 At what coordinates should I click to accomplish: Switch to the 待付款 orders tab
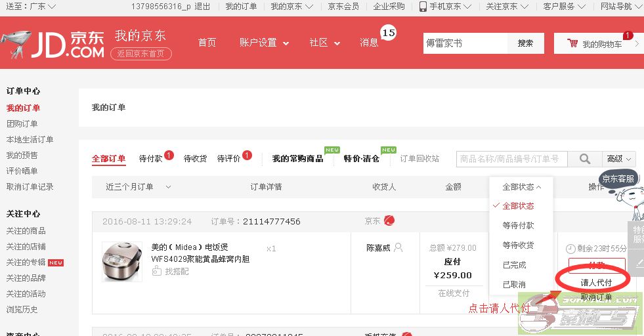coord(151,159)
